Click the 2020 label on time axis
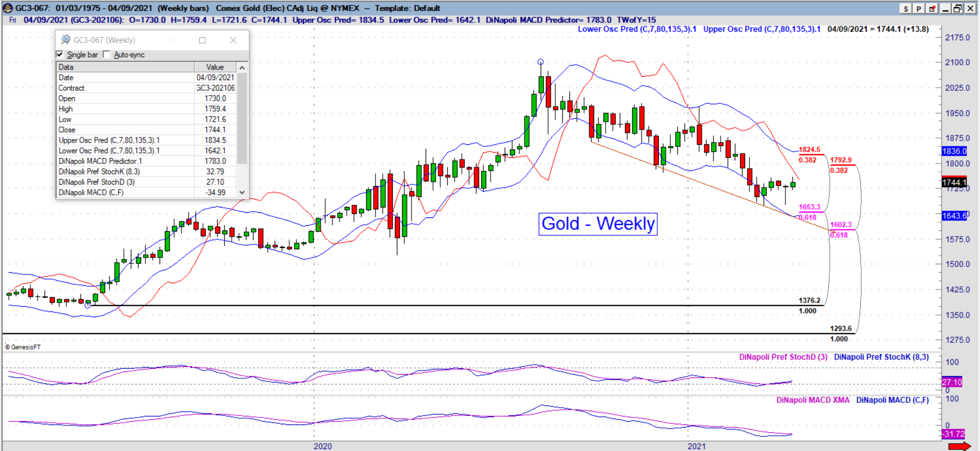Screen dimensions: 980x451 tap(323, 446)
